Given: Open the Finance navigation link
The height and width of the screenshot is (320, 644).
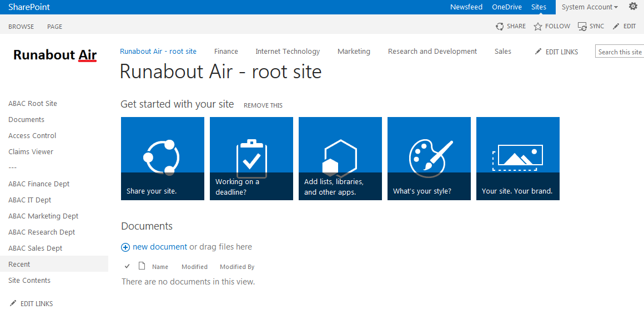Looking at the screenshot, I should point(226,51).
